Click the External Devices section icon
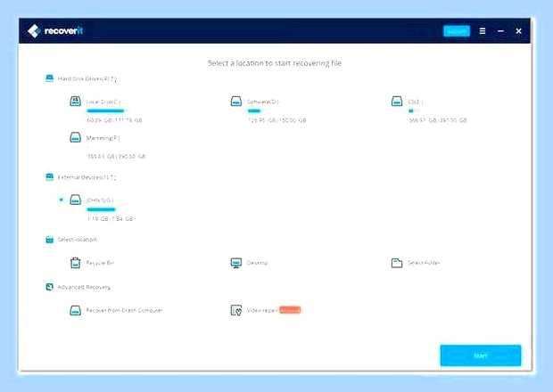This screenshot has width=553, height=392. coord(49,176)
